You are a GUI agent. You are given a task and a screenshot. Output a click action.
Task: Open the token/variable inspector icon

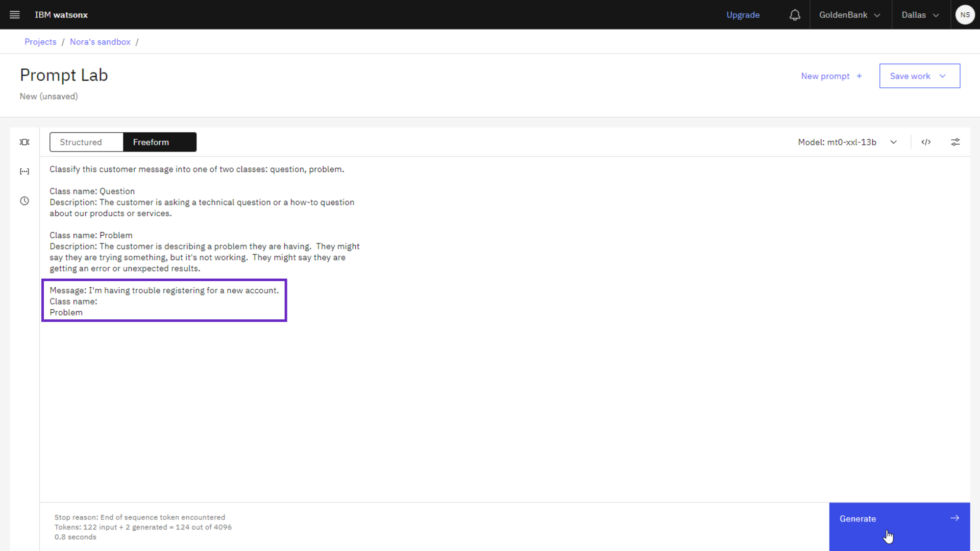pos(24,171)
